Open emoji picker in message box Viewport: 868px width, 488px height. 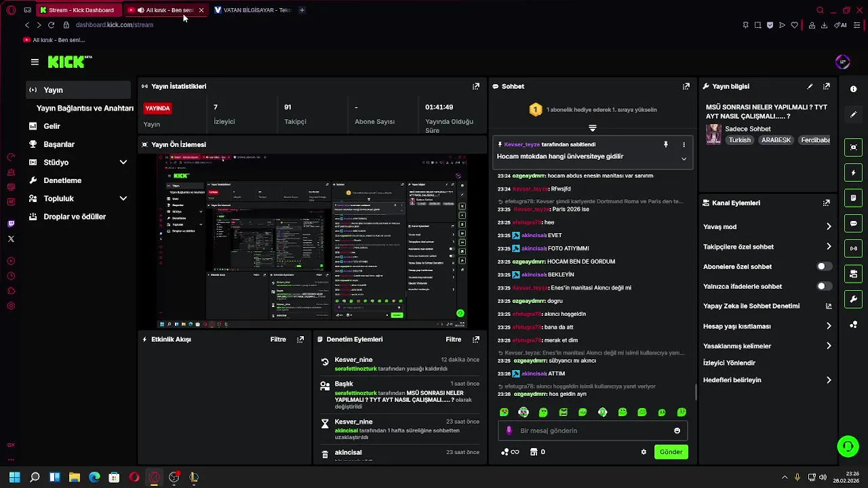point(677,430)
